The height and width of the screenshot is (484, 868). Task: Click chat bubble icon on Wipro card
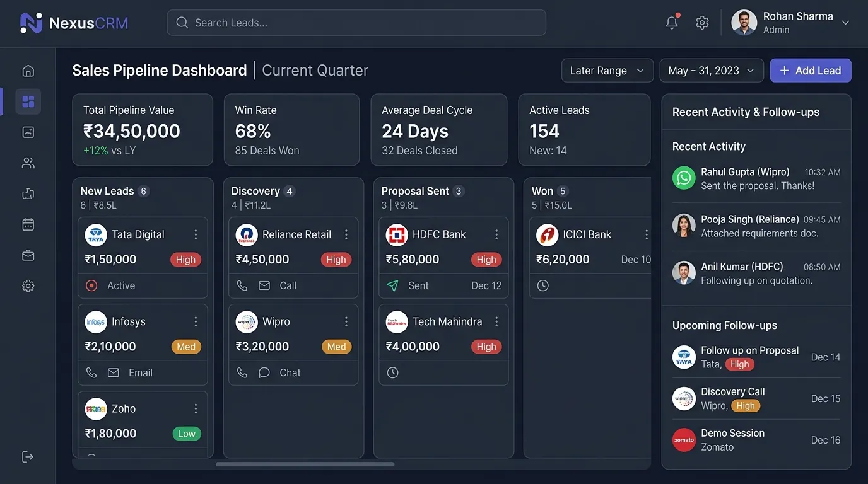pyautogui.click(x=264, y=372)
